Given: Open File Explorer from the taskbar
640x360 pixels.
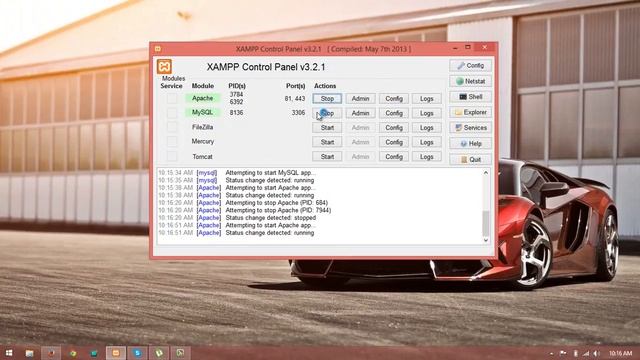Looking at the screenshot, I should (x=29, y=353).
